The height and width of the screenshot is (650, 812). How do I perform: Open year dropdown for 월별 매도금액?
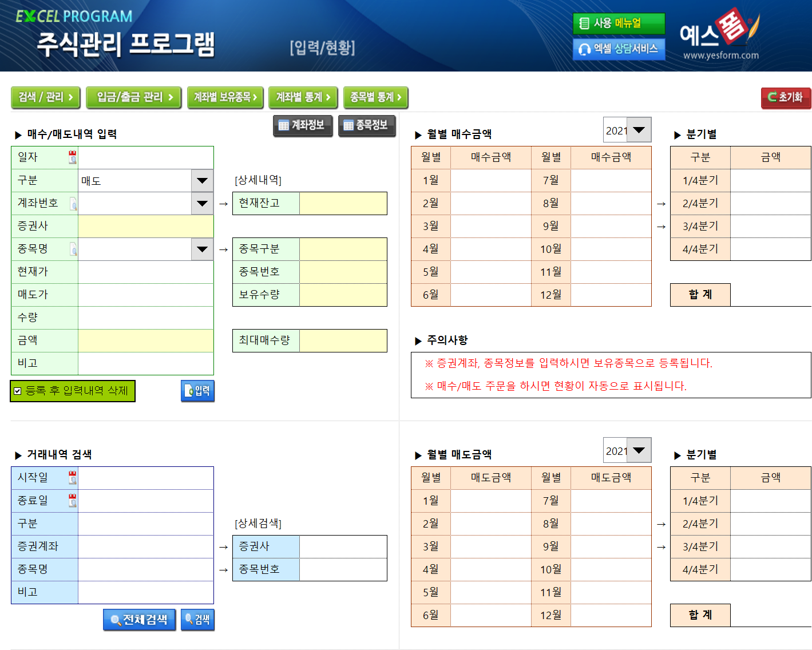pos(639,450)
